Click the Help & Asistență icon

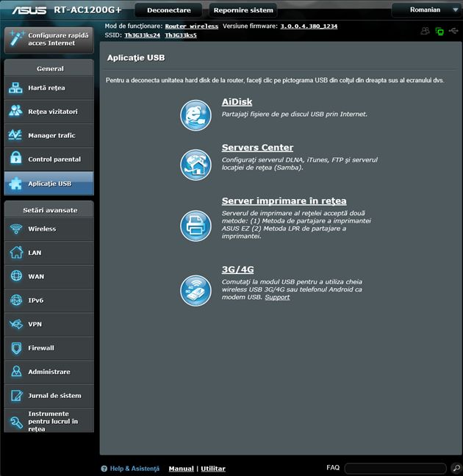(x=105, y=468)
